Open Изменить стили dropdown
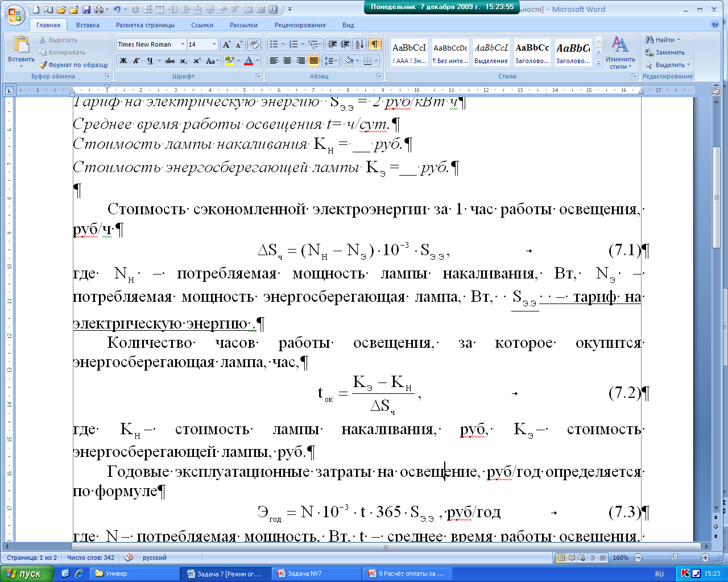Image resolution: width=728 pixels, height=582 pixels. click(620, 53)
